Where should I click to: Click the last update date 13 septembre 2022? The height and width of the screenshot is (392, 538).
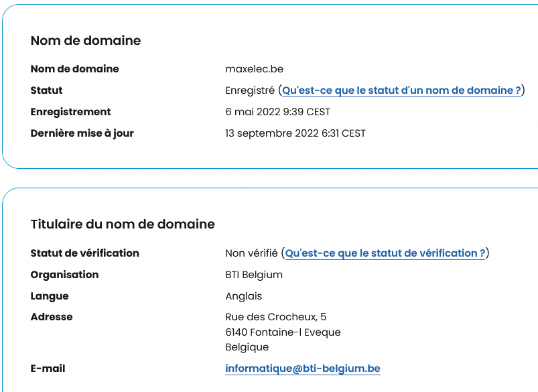pyautogui.click(x=295, y=133)
